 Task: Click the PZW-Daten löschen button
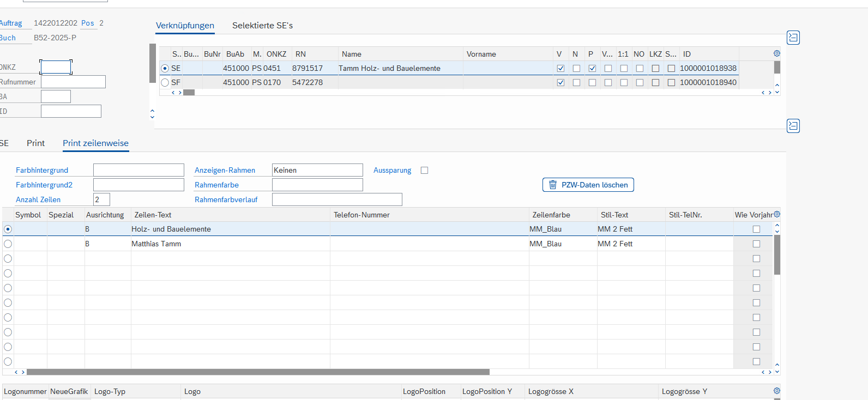(x=588, y=185)
